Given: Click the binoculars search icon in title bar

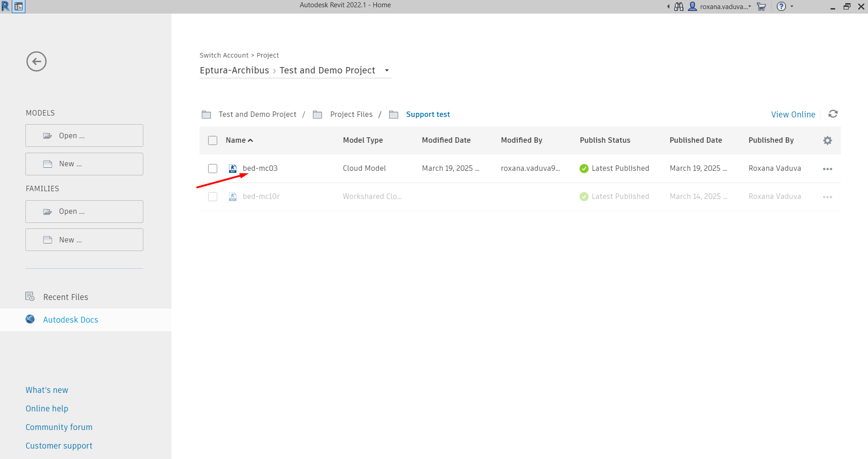Looking at the screenshot, I should click(678, 6).
